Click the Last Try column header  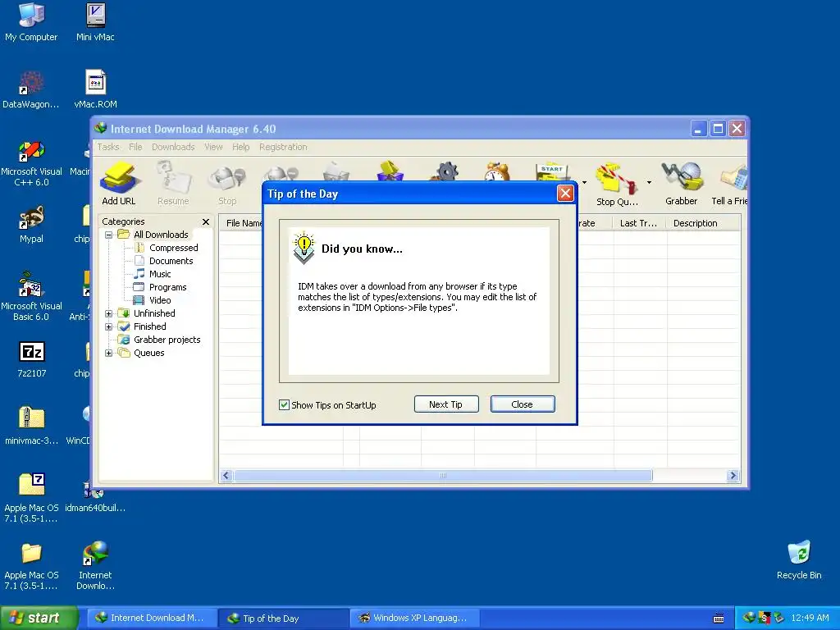(x=638, y=223)
